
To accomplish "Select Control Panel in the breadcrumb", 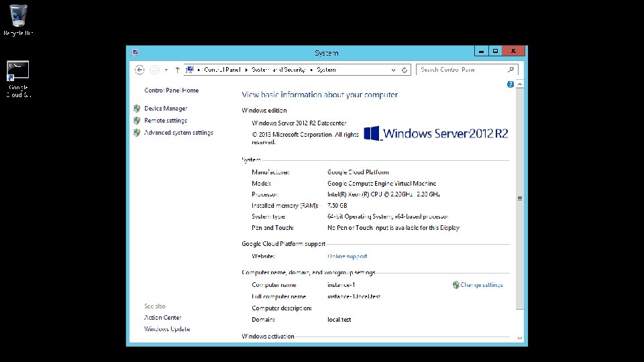I will click(x=222, y=70).
